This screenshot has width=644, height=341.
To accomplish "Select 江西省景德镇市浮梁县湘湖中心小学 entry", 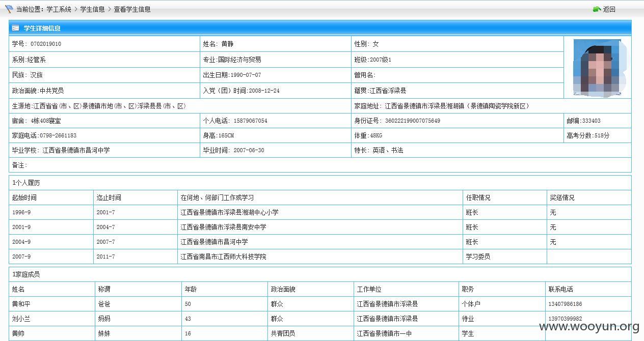I will pyautogui.click(x=320, y=212).
